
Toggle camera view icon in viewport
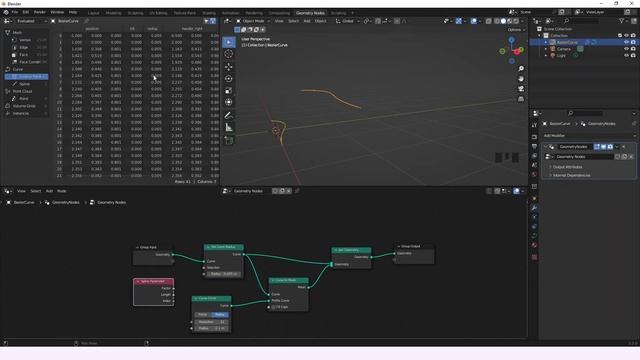coord(521,89)
